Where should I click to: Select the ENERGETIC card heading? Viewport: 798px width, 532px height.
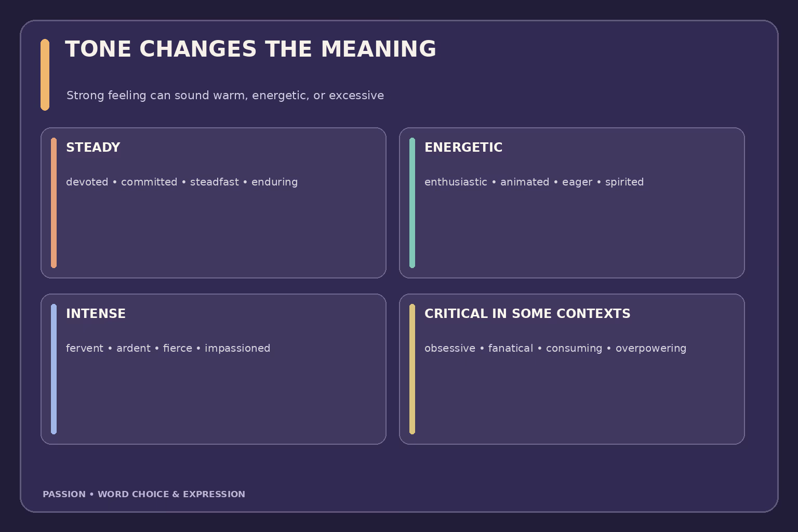[x=463, y=148]
